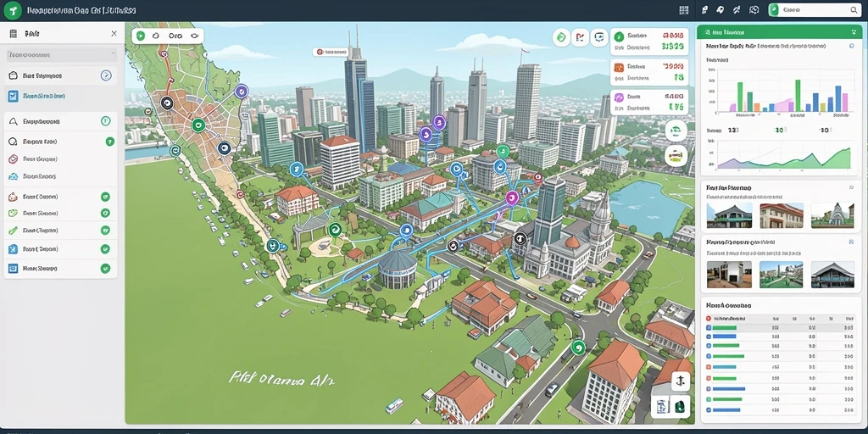Click the tag-shaped icon in the top bar

coord(721,10)
